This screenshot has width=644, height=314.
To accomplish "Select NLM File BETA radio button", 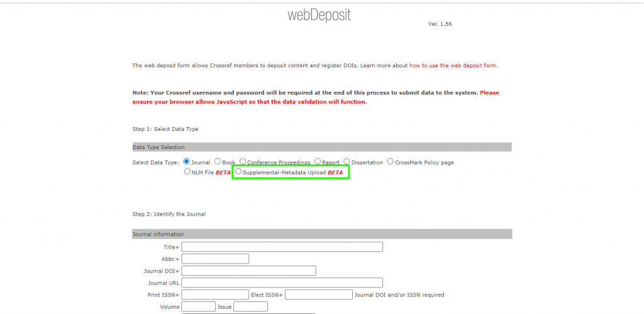I will (x=187, y=172).
